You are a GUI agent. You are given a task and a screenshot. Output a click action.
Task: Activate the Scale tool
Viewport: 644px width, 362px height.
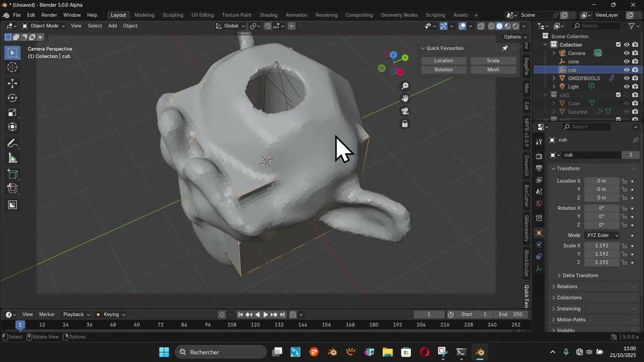coord(13,113)
